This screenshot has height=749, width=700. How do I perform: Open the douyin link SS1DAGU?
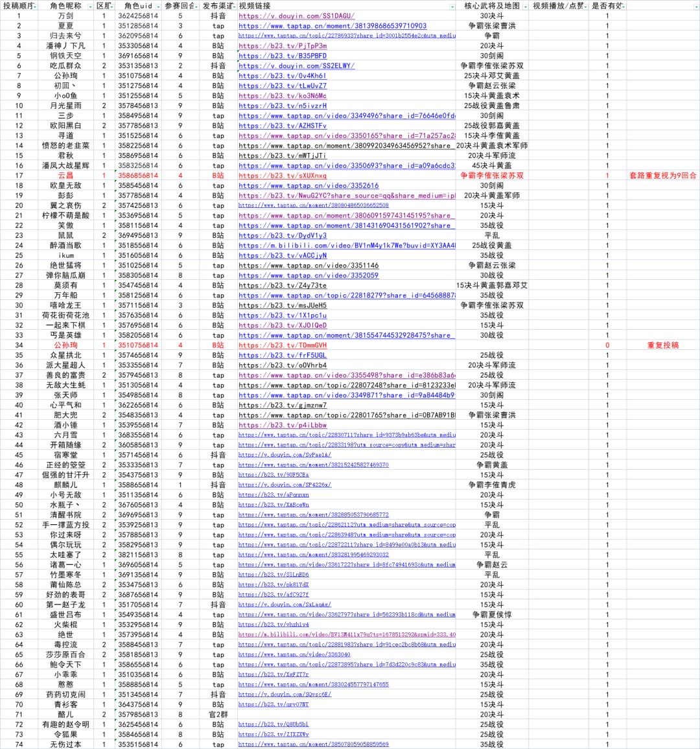(296, 16)
